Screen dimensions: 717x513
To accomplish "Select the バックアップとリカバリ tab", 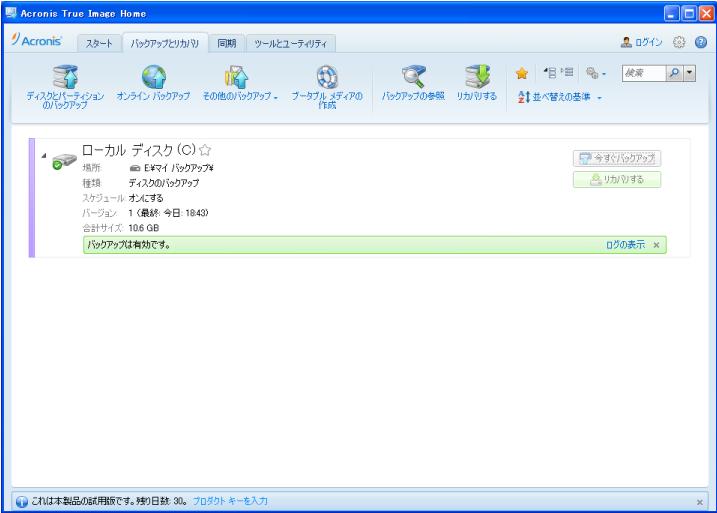I will [x=165, y=44].
